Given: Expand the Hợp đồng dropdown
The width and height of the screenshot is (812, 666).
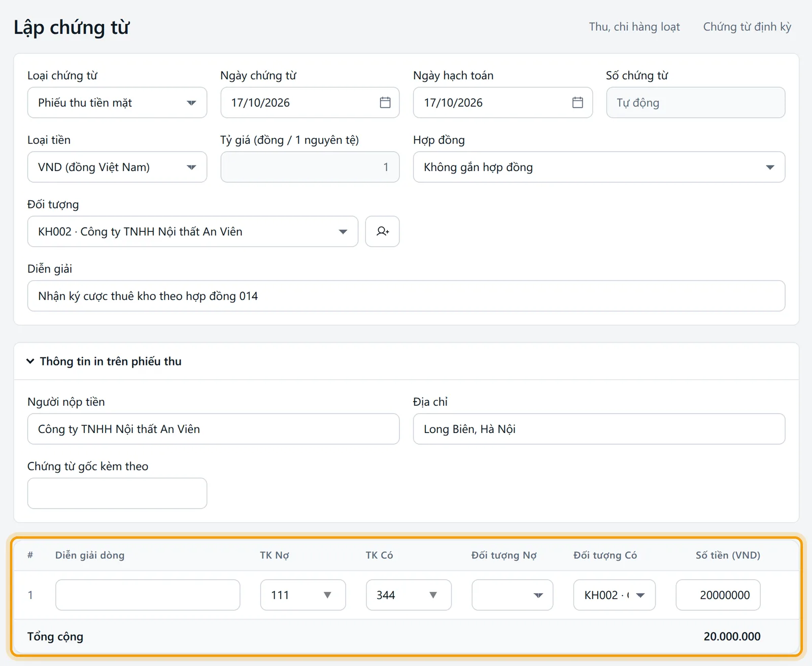Looking at the screenshot, I should (599, 167).
